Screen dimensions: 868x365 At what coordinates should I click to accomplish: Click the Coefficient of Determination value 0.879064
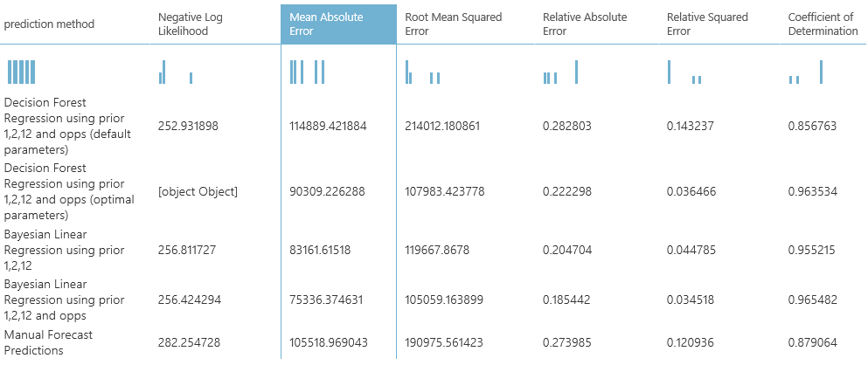[812, 342]
